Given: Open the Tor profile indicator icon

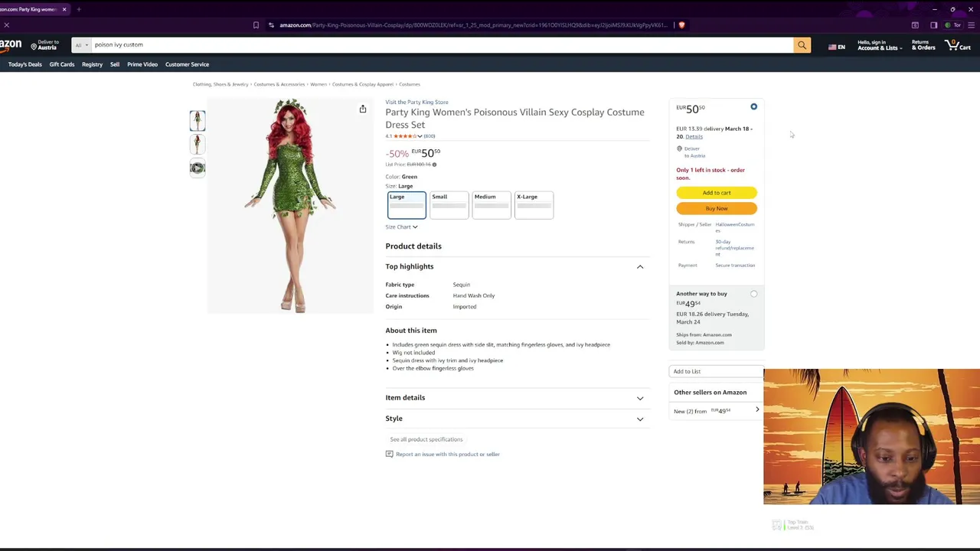Looking at the screenshot, I should pos(953,25).
